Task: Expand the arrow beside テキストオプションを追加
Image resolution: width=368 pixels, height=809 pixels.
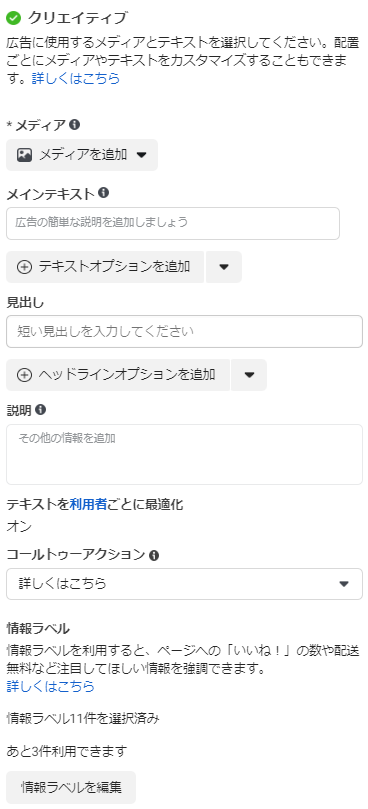Action: point(223,267)
